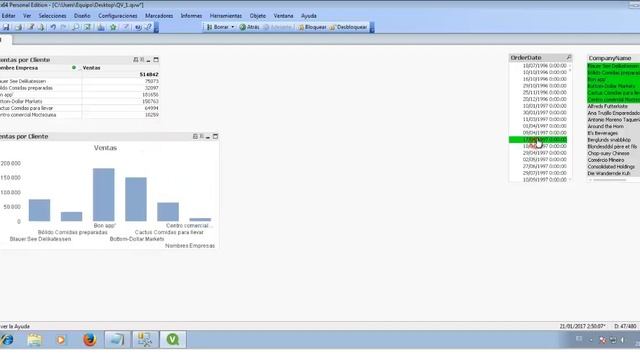Open media player from the taskbar
This screenshot has height=360, width=640.
(x=61, y=340)
